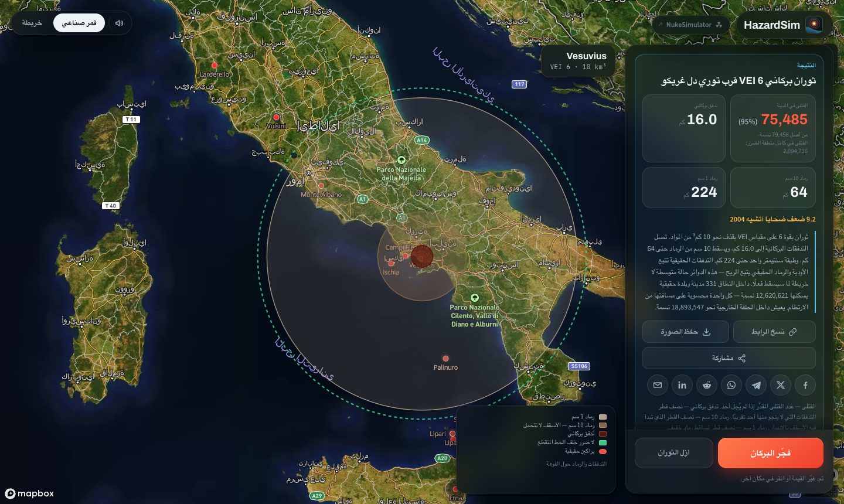Click the 1 cm ash legend swatch
The height and width of the screenshot is (504, 844).
pyautogui.click(x=603, y=417)
